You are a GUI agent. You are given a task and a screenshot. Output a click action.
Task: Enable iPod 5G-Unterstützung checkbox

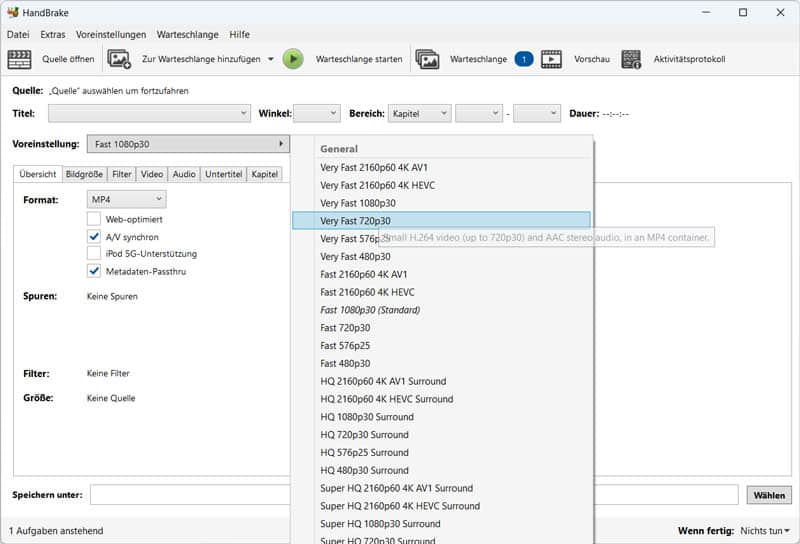coord(94,253)
